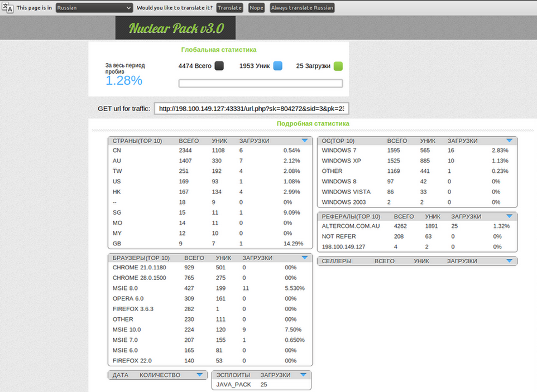Expand the ДАТА КОЛИЧЕСТВО panel arrow
The image size is (537, 392).
coord(200,375)
